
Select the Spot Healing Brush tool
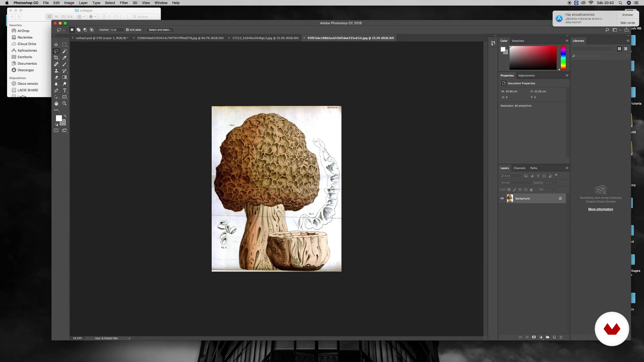click(x=56, y=64)
